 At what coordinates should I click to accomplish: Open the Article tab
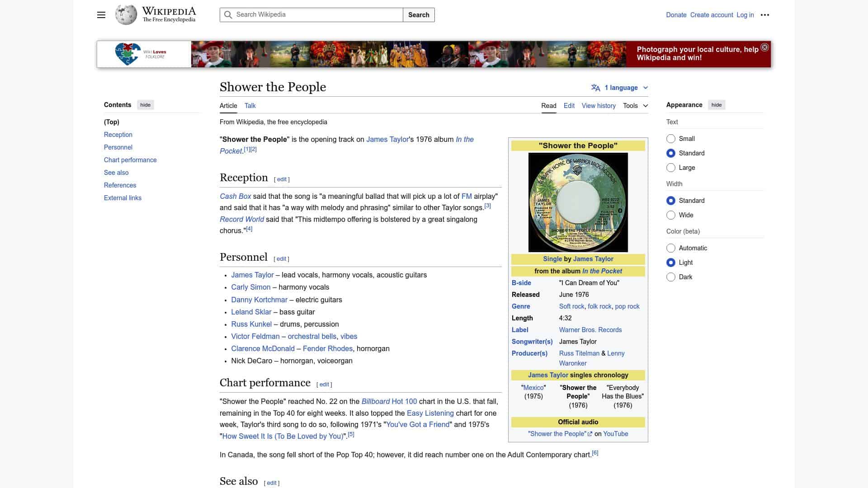tap(228, 106)
